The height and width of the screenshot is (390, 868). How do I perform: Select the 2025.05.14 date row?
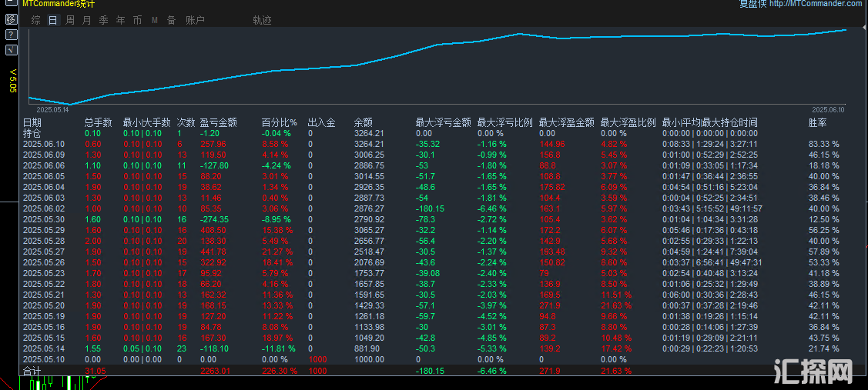[44, 348]
